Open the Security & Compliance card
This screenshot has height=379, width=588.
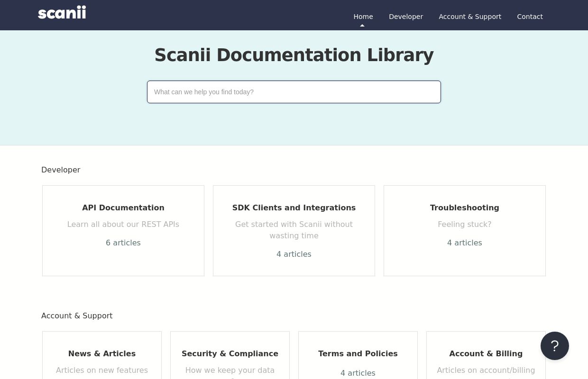(x=230, y=355)
